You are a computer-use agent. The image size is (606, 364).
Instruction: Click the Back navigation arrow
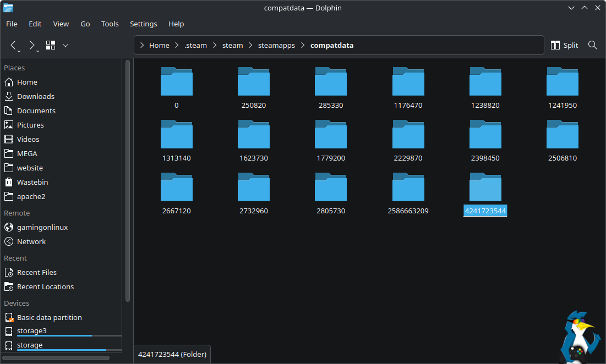(14, 45)
